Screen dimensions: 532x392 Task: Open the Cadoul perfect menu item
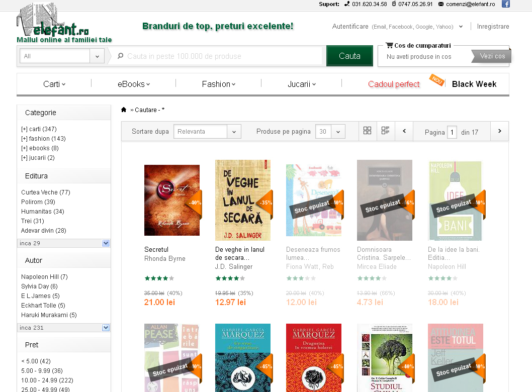pos(394,84)
